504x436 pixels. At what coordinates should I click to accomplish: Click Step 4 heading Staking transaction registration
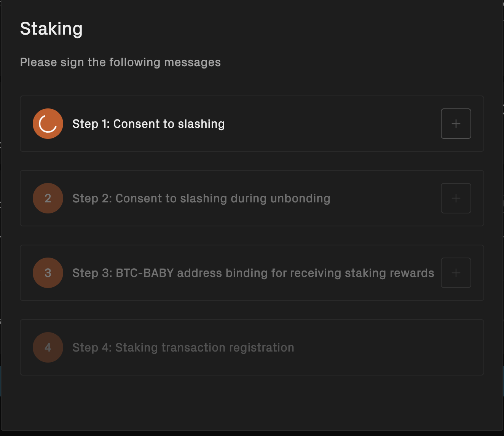tap(183, 347)
